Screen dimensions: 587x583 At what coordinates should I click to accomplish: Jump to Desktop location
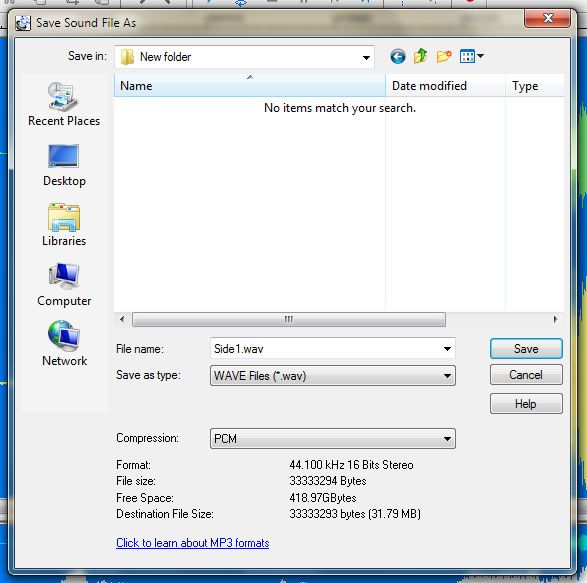(x=64, y=165)
